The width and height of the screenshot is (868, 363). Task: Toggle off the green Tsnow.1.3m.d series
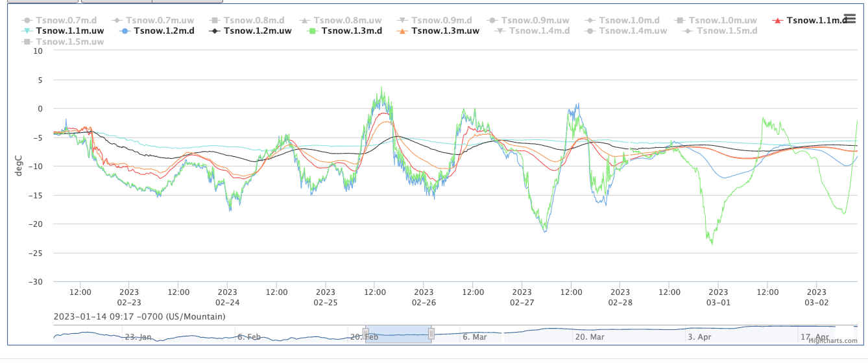pos(351,30)
